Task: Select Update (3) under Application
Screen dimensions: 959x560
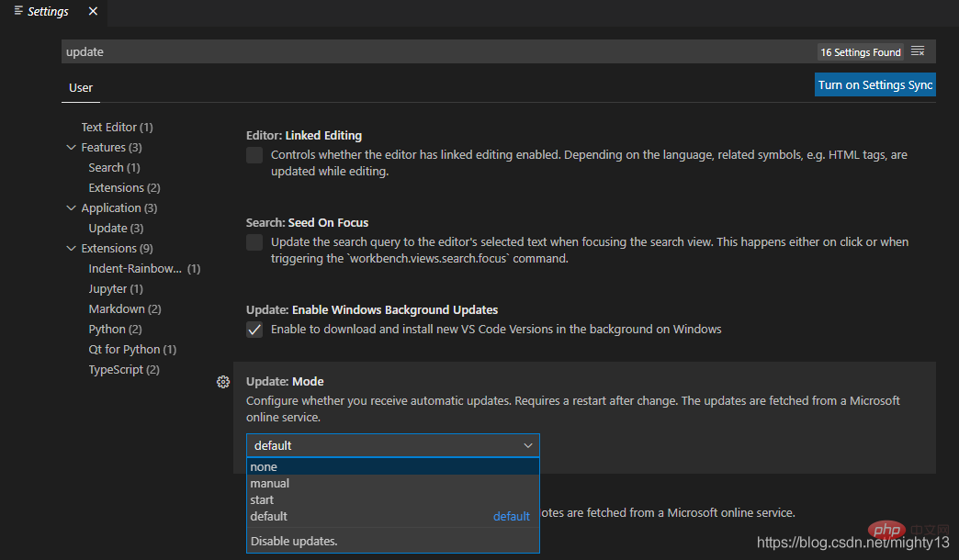Action: coord(117,228)
